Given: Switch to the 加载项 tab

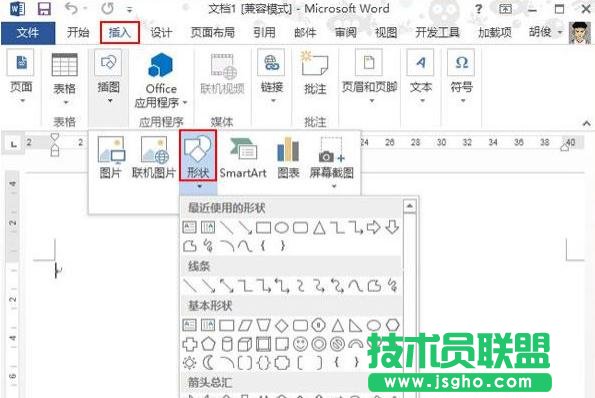Looking at the screenshot, I should click(494, 33).
